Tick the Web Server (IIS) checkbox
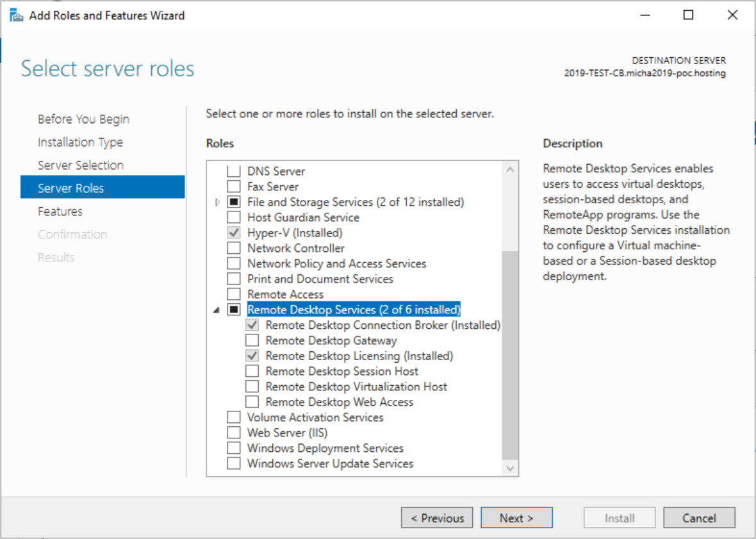Screen dimensions: 756x539 [234, 433]
